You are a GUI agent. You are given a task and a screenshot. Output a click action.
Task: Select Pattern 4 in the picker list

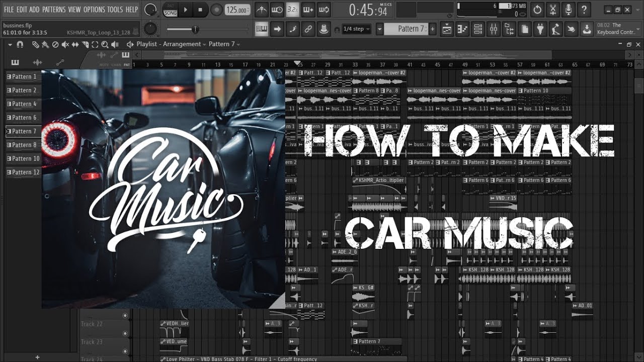(x=23, y=104)
